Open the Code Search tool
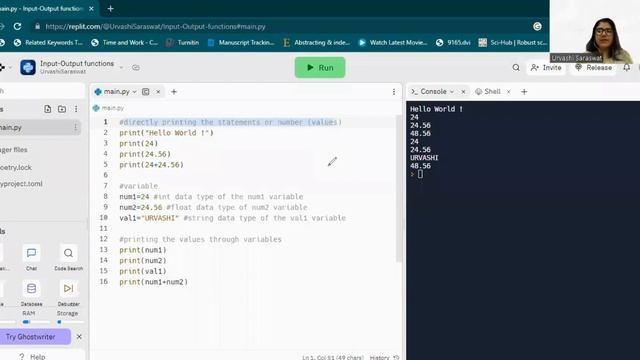Image resolution: width=640 pixels, height=360 pixels. coord(68,258)
